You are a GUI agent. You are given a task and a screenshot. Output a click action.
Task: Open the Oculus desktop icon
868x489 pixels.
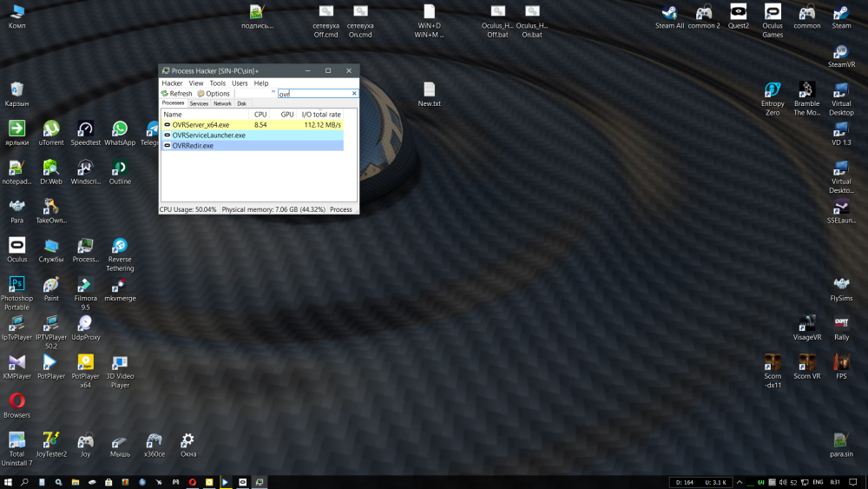click(16, 250)
